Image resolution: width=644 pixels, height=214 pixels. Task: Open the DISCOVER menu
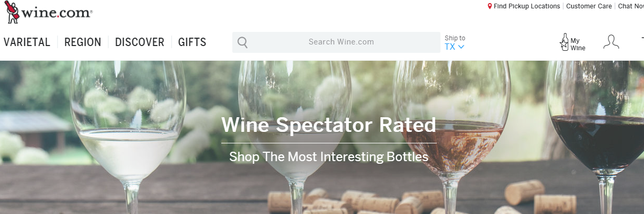tap(140, 42)
